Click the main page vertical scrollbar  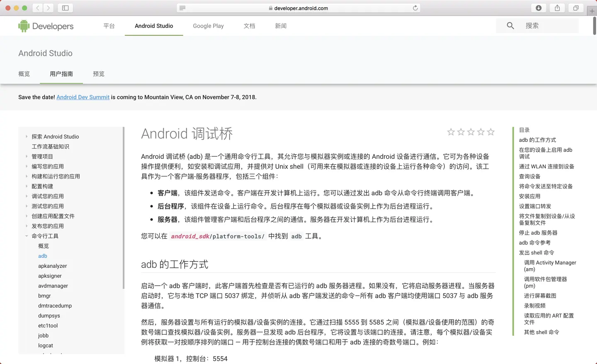tap(595, 26)
